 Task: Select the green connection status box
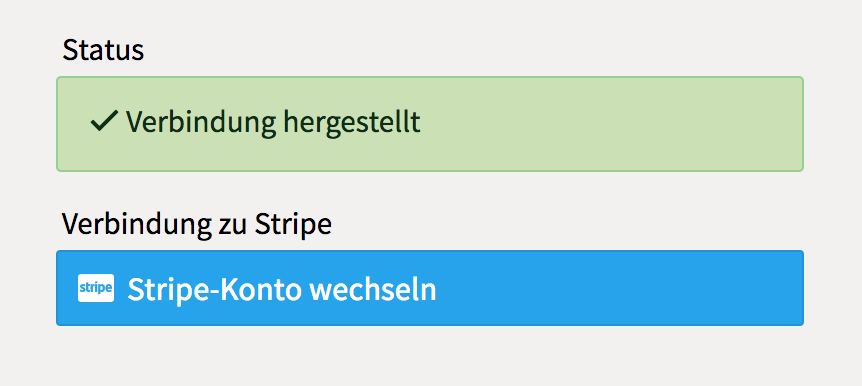430,124
